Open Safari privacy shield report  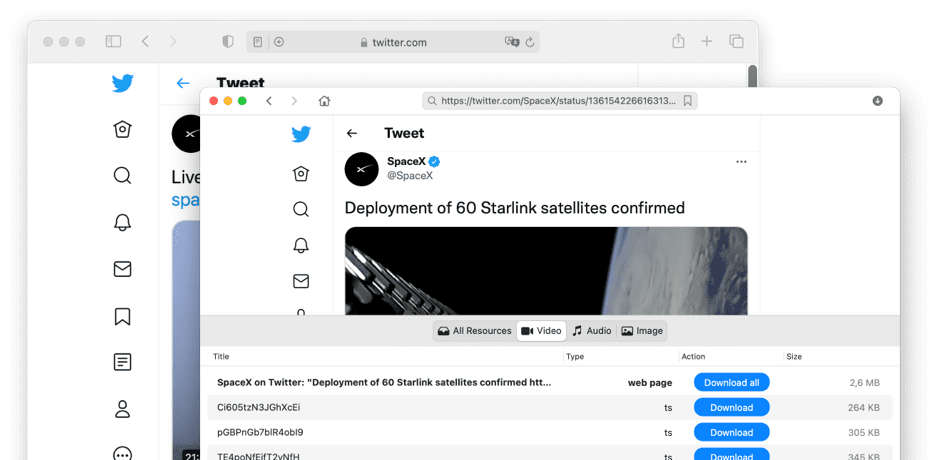(x=228, y=41)
